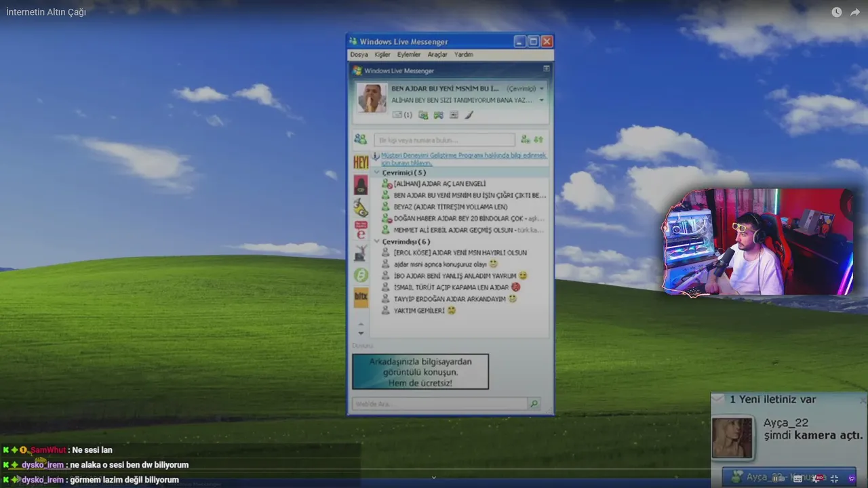Open the Eylemler menu
Viewport: 868px width, 488px height.
click(x=409, y=54)
